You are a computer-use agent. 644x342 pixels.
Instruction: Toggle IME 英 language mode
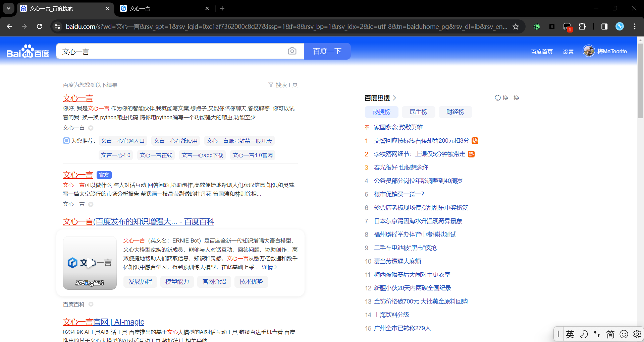[x=570, y=334]
